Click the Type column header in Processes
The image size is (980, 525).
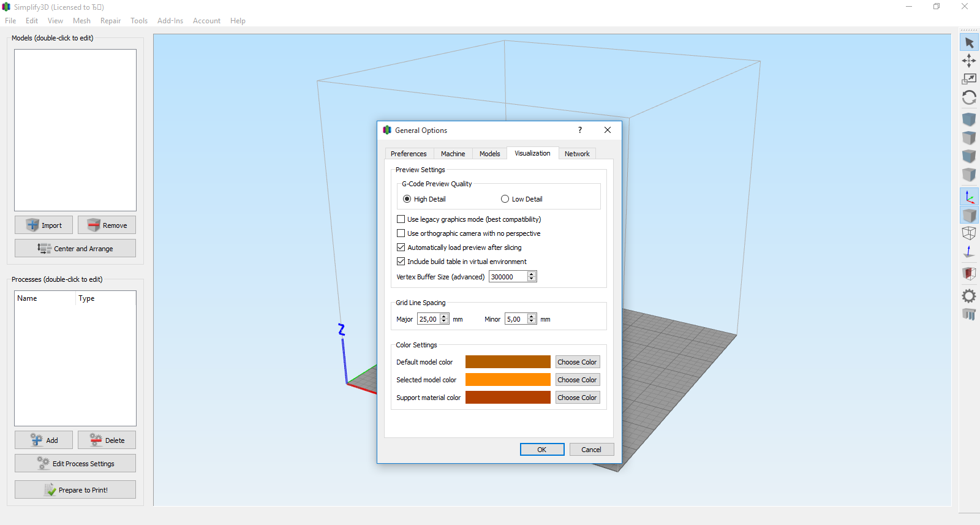click(105, 298)
